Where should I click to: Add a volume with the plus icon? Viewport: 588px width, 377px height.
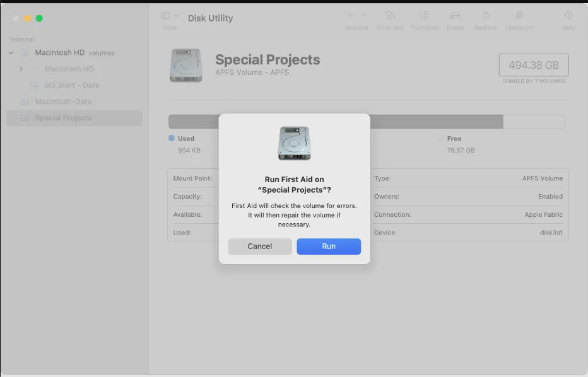coord(350,15)
